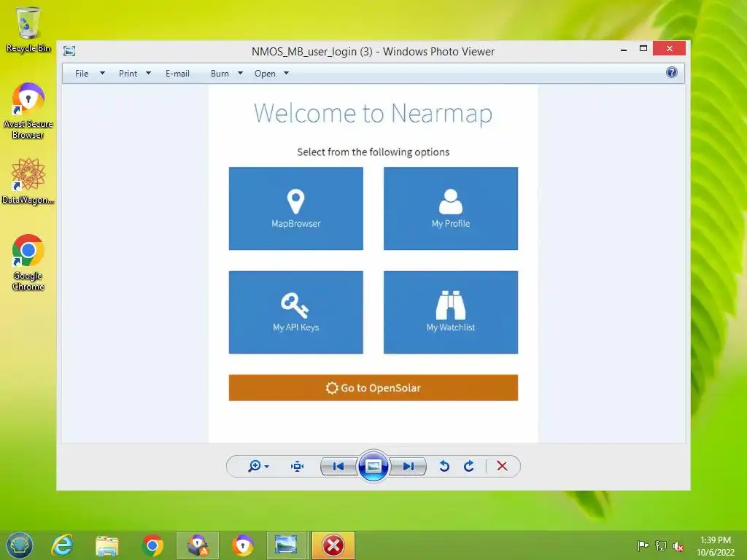This screenshot has height=560, width=747.
Task: Expand the Burn dropdown arrow
Action: coord(240,74)
